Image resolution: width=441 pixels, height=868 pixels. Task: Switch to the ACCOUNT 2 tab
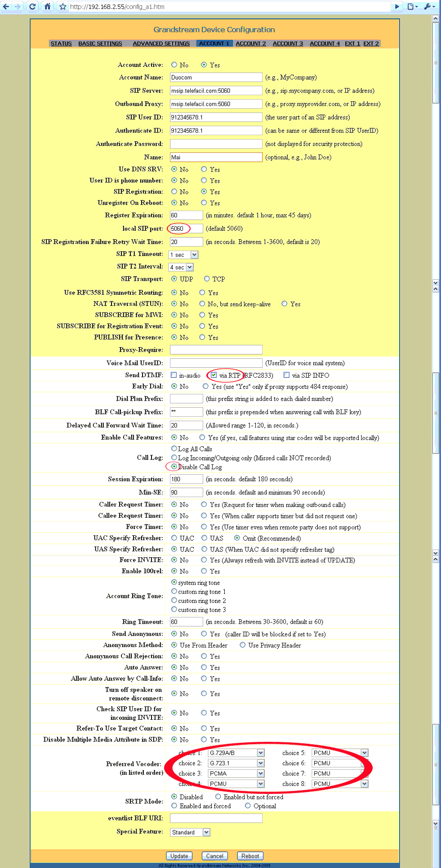(251, 44)
